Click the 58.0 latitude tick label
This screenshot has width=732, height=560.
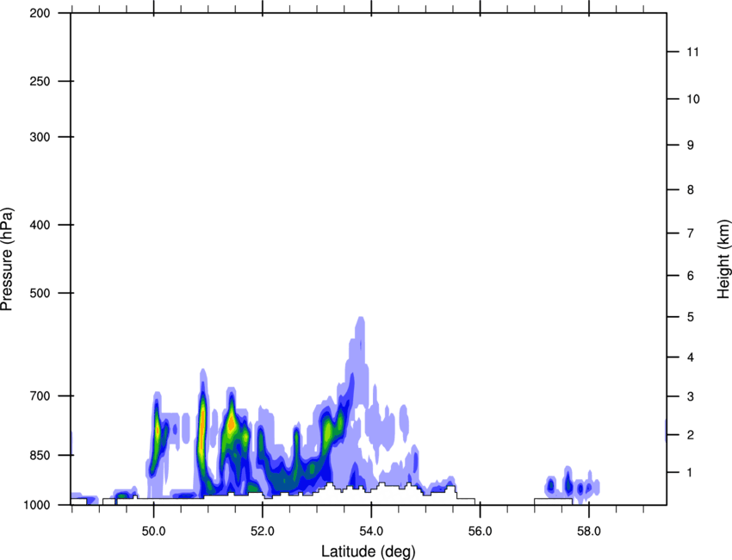click(589, 531)
